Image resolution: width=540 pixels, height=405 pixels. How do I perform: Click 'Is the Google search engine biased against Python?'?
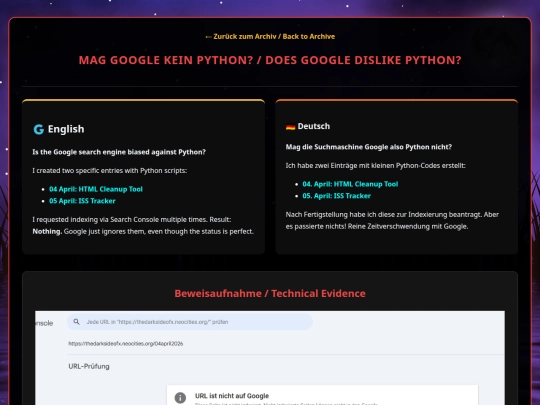click(119, 152)
